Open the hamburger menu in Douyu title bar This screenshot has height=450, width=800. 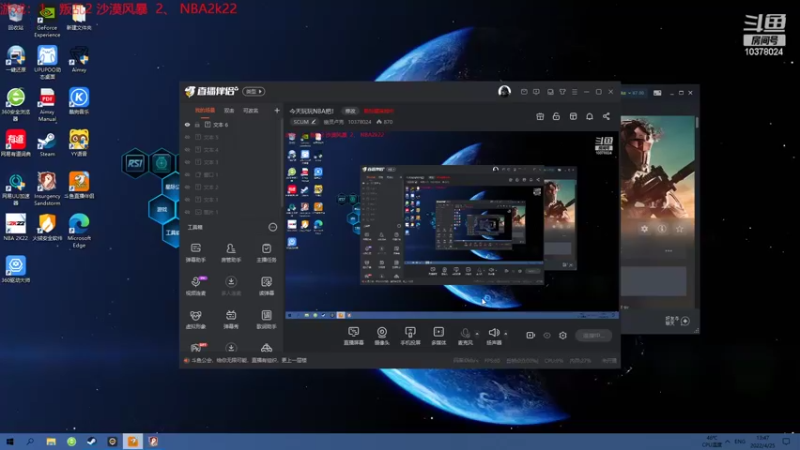(574, 92)
